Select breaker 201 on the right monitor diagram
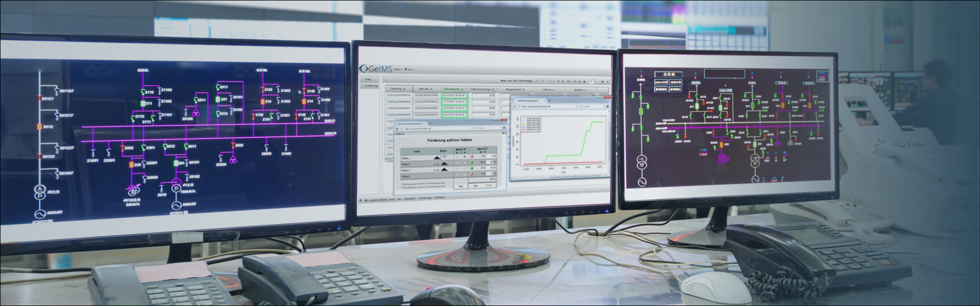 click(754, 144)
